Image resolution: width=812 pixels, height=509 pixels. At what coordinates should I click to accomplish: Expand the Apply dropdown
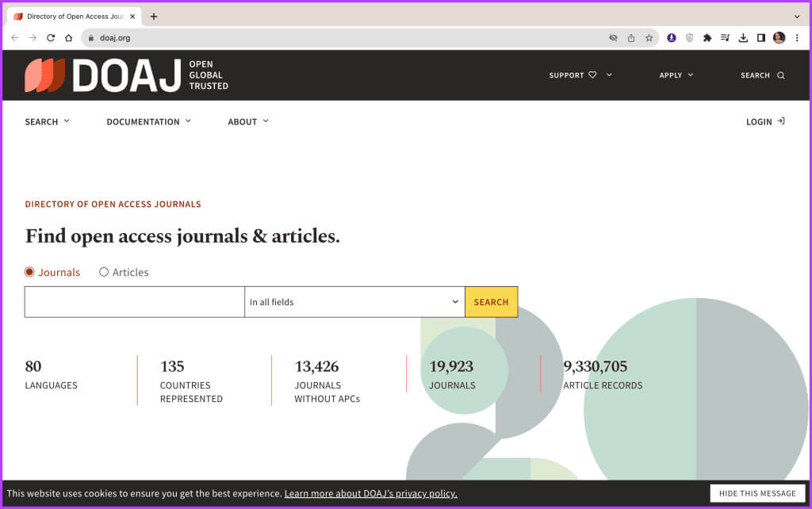point(691,75)
